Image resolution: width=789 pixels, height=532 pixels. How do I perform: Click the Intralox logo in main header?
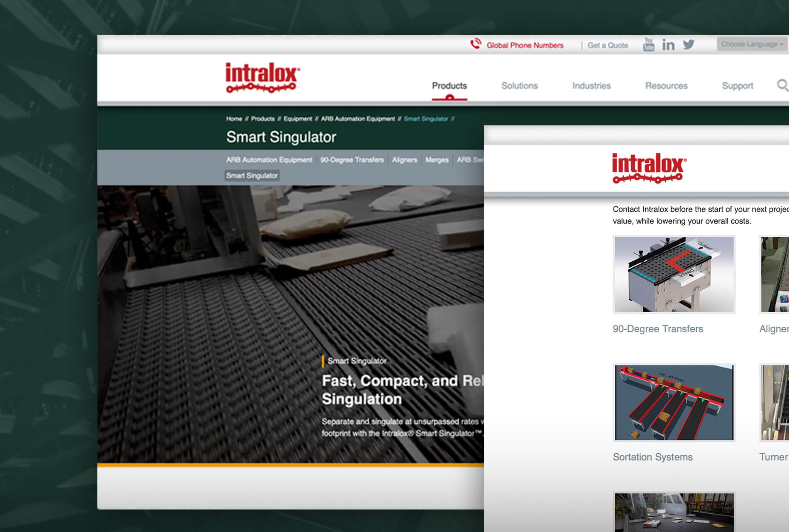coord(262,78)
